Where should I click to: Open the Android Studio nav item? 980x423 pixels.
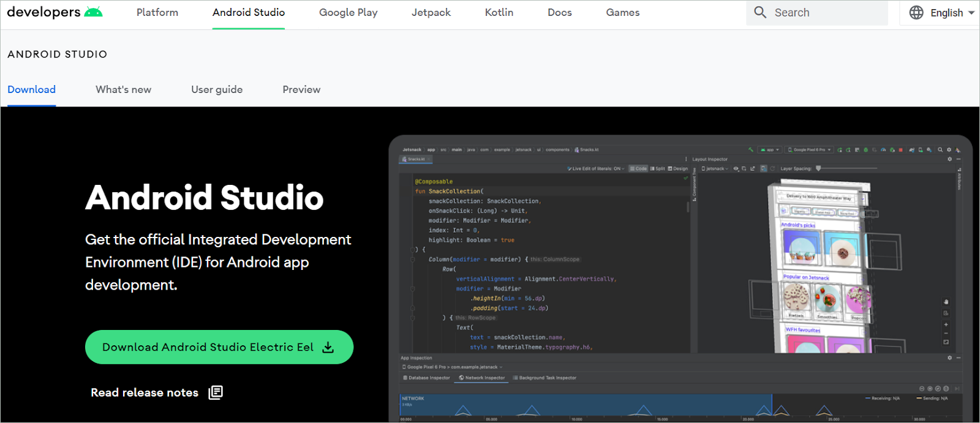click(x=249, y=12)
